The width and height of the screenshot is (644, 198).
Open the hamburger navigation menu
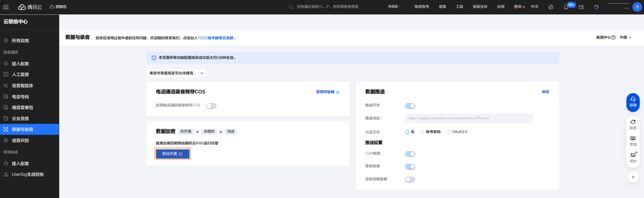6,7
